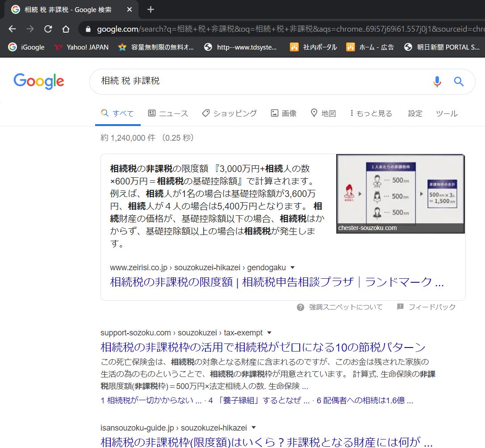Click the Google logo
This screenshot has width=485, height=448.
[x=39, y=81]
